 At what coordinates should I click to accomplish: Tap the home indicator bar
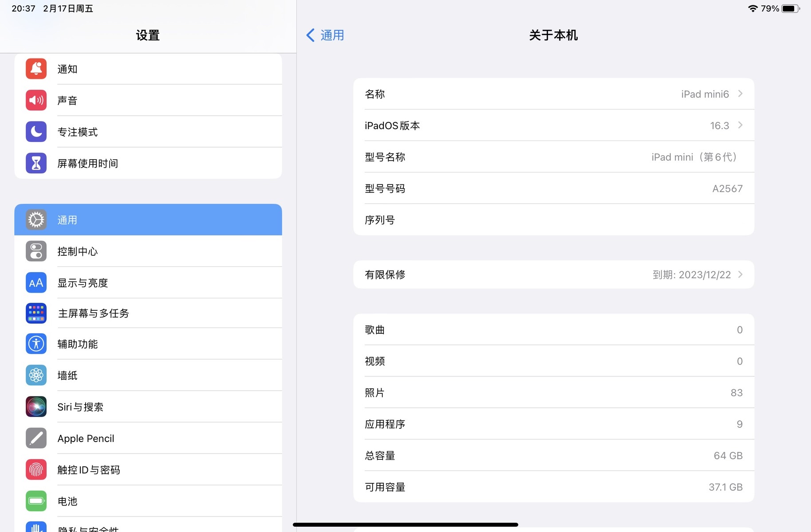click(x=405, y=524)
